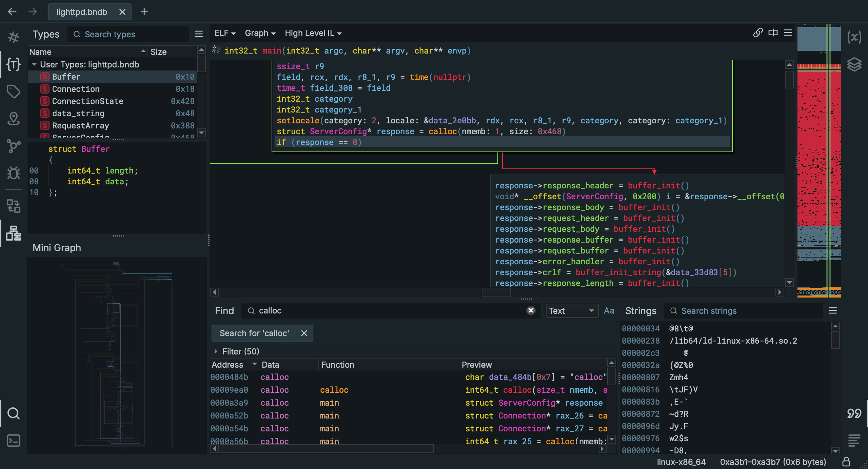This screenshot has width=868, height=469.
Task: Toggle the Aa case sensitivity option
Action: 609,311
